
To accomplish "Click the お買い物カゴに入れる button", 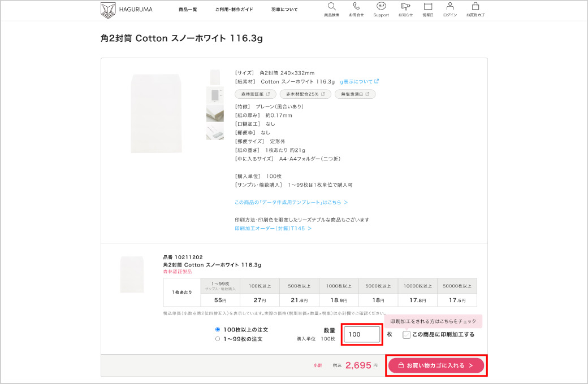I will (436, 365).
